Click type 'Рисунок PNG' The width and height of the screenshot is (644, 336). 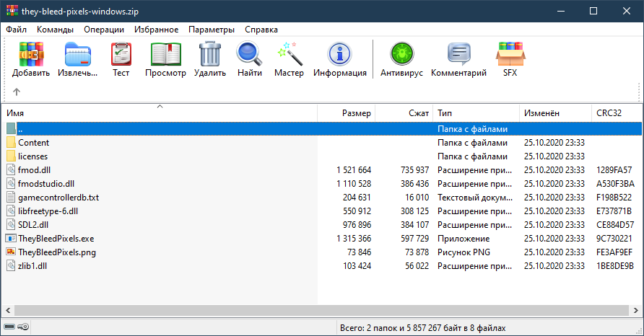(x=464, y=252)
